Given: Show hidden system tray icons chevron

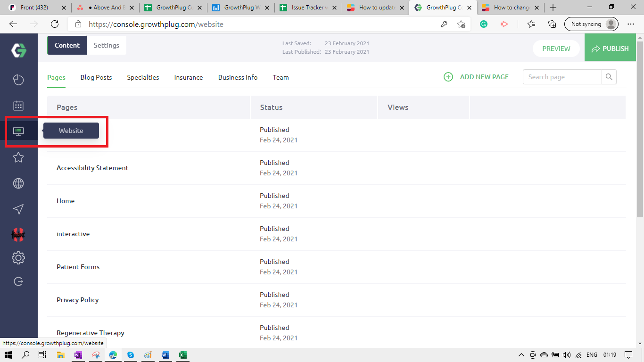Looking at the screenshot, I should (521, 355).
